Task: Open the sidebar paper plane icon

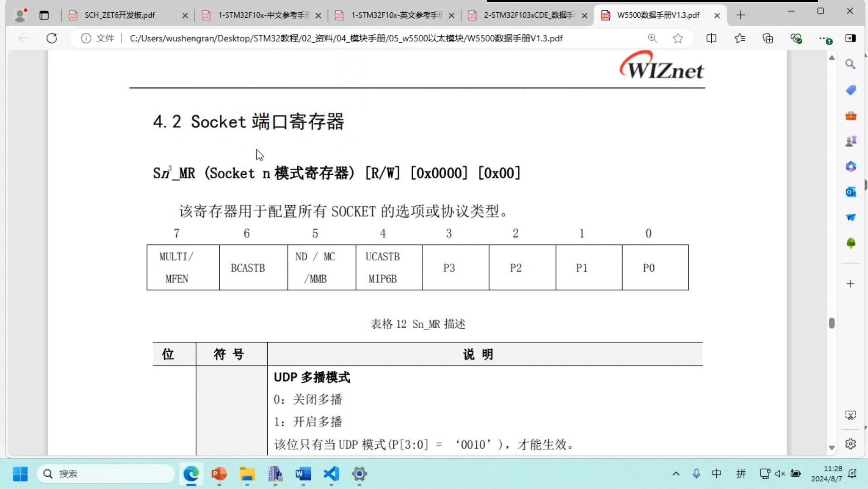Action: coord(850,217)
